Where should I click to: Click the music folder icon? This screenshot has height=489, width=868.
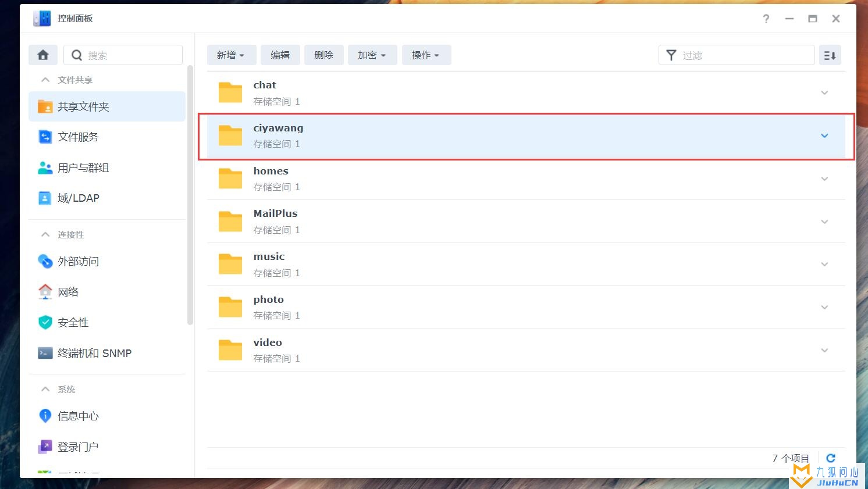(x=230, y=264)
